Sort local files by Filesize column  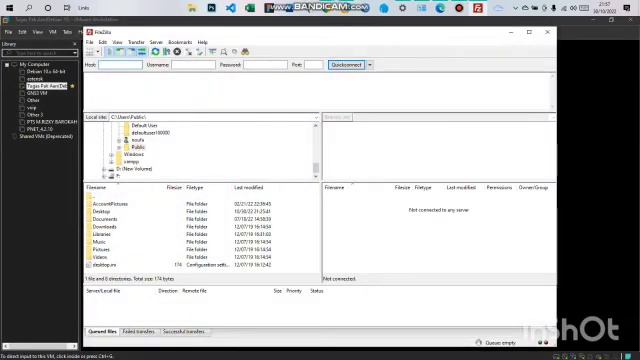click(174, 187)
